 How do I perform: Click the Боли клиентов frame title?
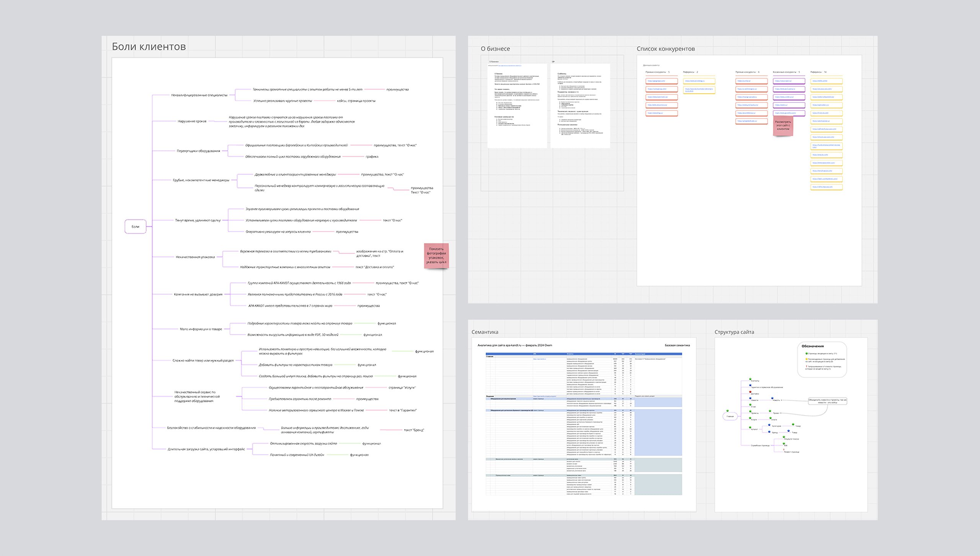[x=149, y=47]
